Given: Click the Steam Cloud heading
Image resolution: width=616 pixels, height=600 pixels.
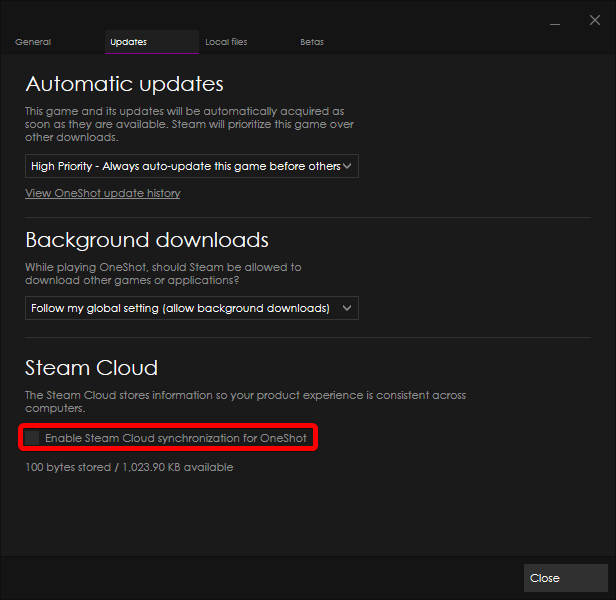Looking at the screenshot, I should [x=91, y=368].
